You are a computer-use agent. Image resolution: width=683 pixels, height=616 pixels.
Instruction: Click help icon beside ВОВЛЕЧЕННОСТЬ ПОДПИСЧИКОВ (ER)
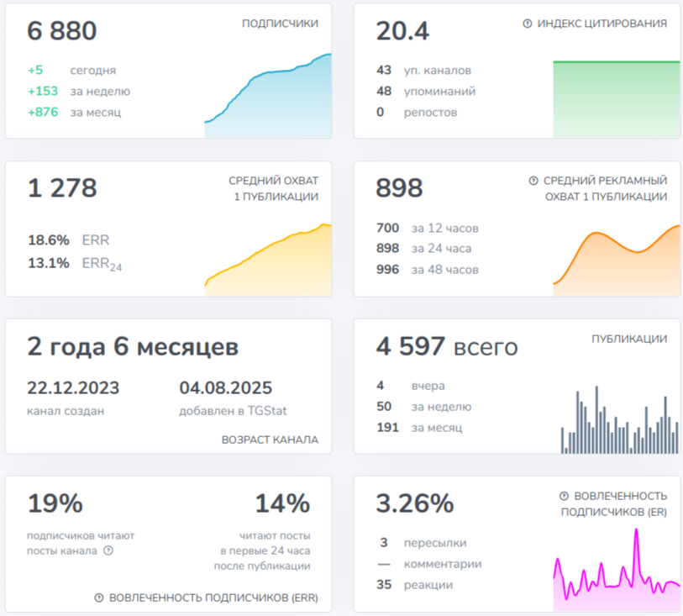[564, 496]
